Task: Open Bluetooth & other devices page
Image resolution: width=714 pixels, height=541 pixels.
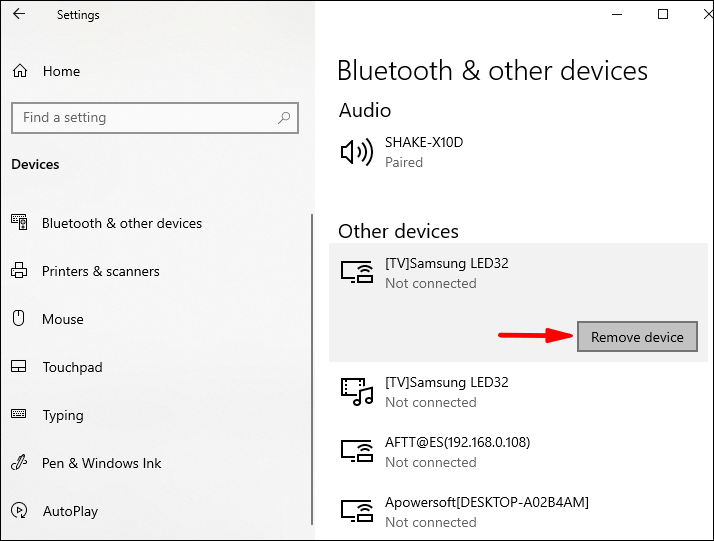Action: [x=121, y=223]
